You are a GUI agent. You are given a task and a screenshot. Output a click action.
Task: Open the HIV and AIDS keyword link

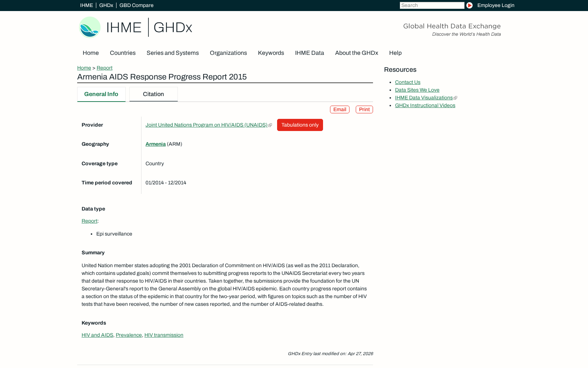pos(97,335)
